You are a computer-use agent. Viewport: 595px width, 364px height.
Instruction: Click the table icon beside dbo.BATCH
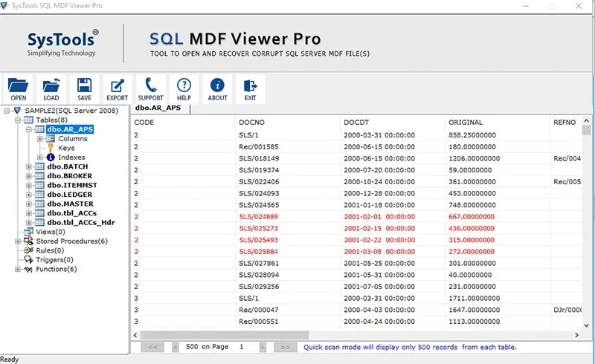(x=39, y=166)
